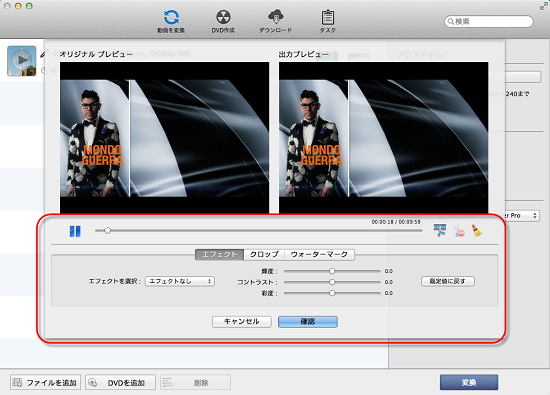This screenshot has height=395, width=550.
Task: Click the キャンセル button
Action: click(x=242, y=321)
